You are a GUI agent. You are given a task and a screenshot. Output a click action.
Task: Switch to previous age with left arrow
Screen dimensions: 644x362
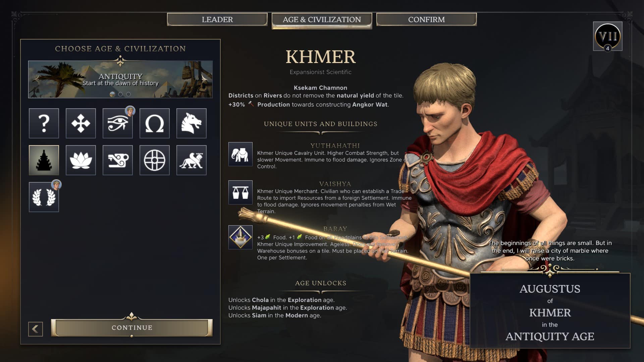tap(37, 78)
